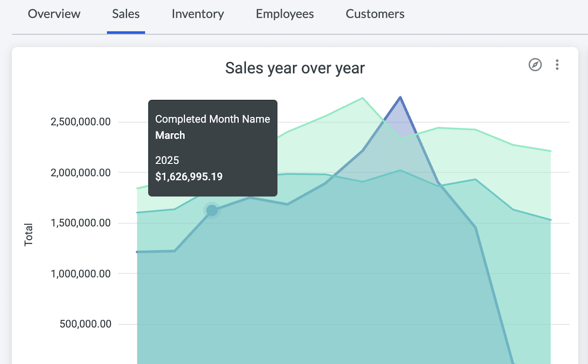Image resolution: width=588 pixels, height=364 pixels.
Task: Click the dark tooltip showing March data
Action: 213,148
